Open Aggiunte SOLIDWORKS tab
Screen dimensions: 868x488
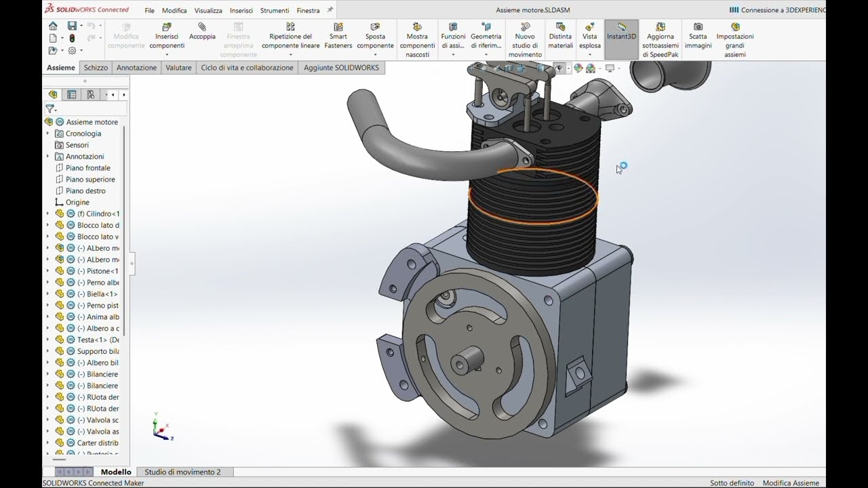[341, 68]
